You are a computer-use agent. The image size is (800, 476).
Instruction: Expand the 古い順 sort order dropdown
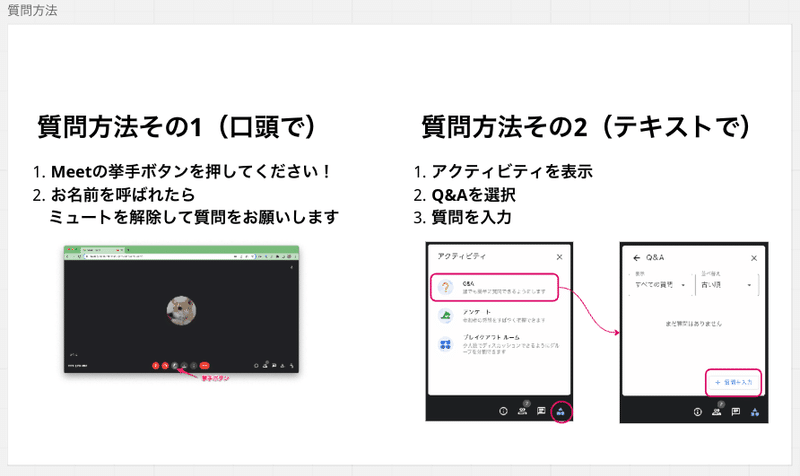727,285
